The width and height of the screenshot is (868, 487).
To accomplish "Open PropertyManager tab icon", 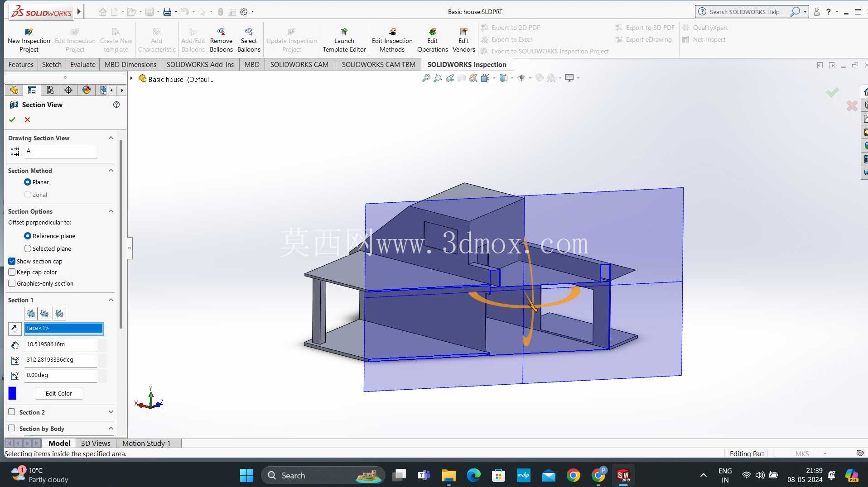I will 32,90.
